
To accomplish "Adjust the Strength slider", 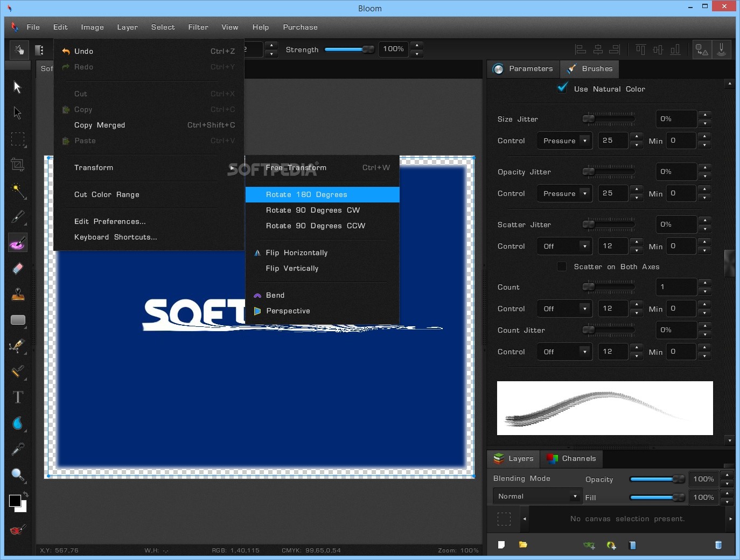I will click(350, 50).
